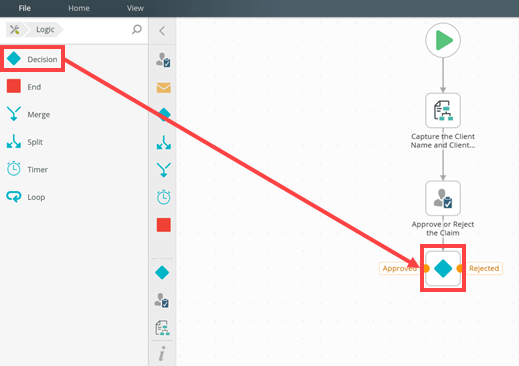Click the recent form document icon in bar
The height and width of the screenshot is (366, 519).
coord(162,328)
